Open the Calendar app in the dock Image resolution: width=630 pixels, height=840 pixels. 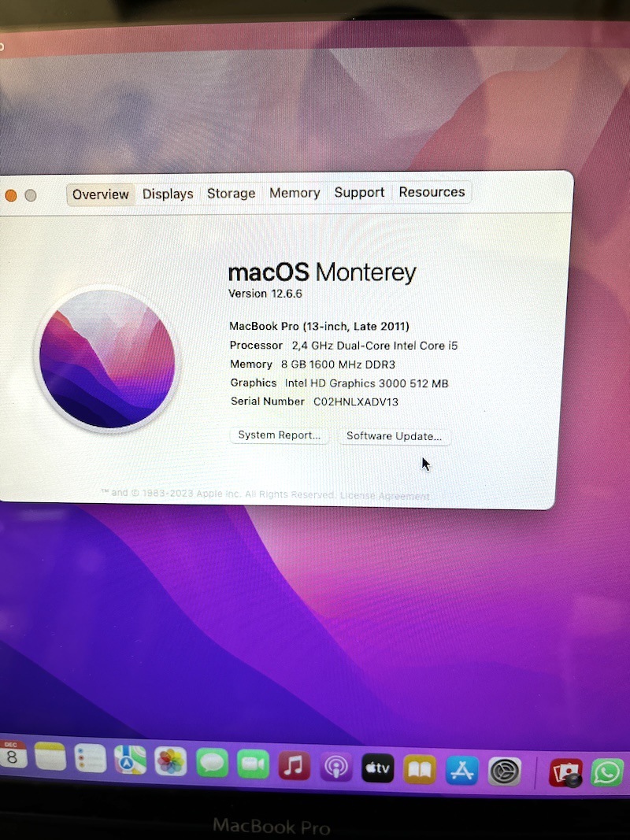click(x=12, y=756)
